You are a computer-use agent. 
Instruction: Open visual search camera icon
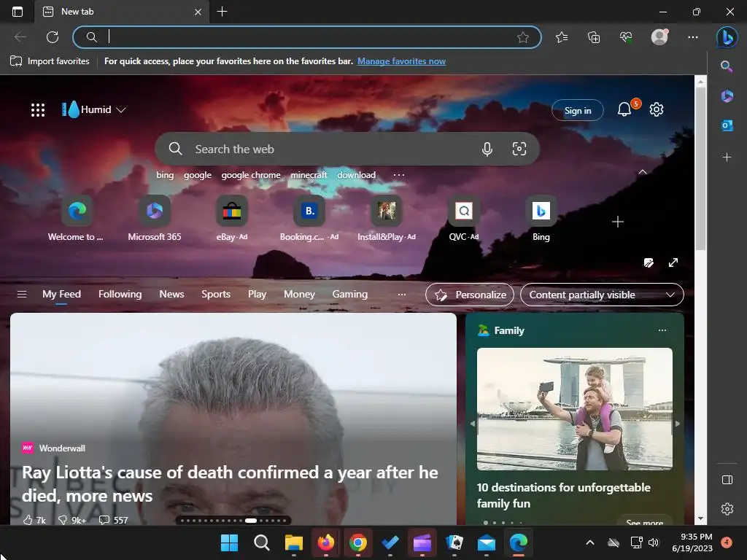point(519,149)
